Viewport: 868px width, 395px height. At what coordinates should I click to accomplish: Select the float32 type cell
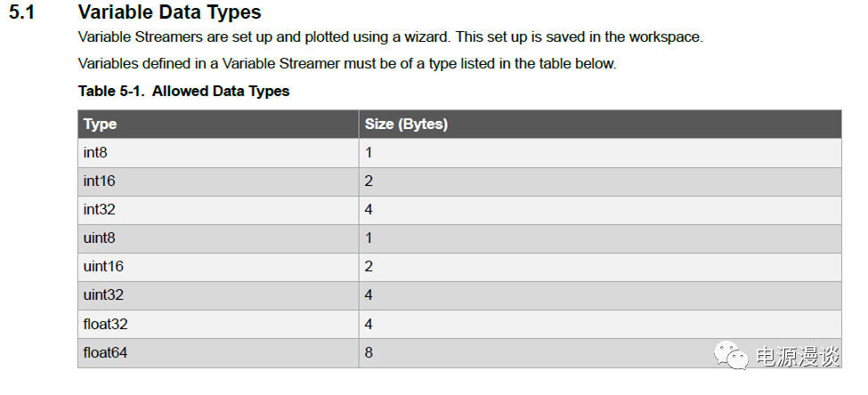pyautogui.click(x=105, y=324)
